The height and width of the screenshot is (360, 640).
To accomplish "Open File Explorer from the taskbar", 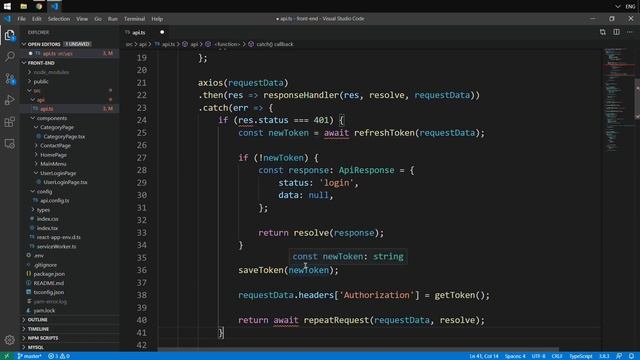I will pyautogui.click(x=23, y=6).
